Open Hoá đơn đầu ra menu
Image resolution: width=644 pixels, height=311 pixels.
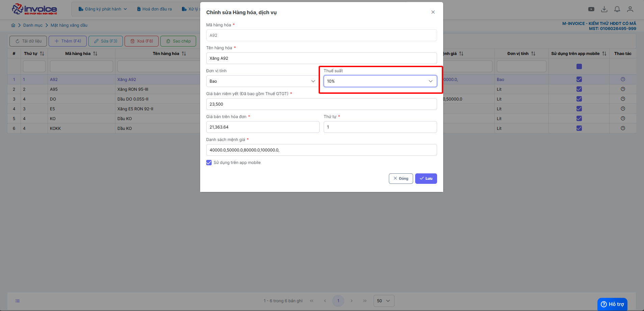[x=155, y=9]
